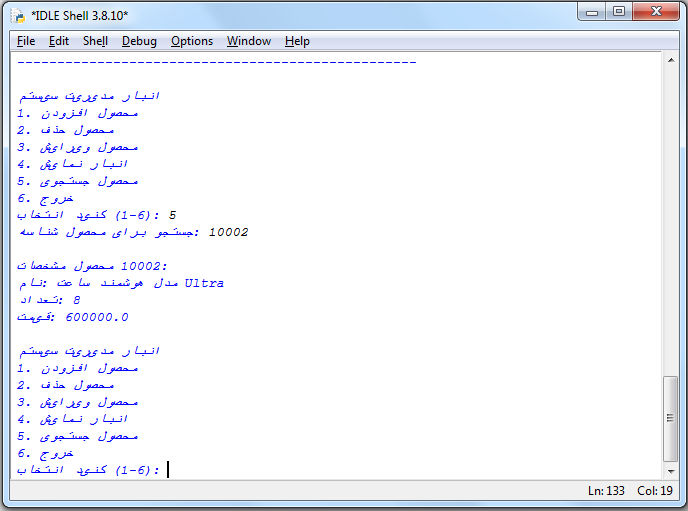Maximize the IDLE Shell window

(x=619, y=12)
